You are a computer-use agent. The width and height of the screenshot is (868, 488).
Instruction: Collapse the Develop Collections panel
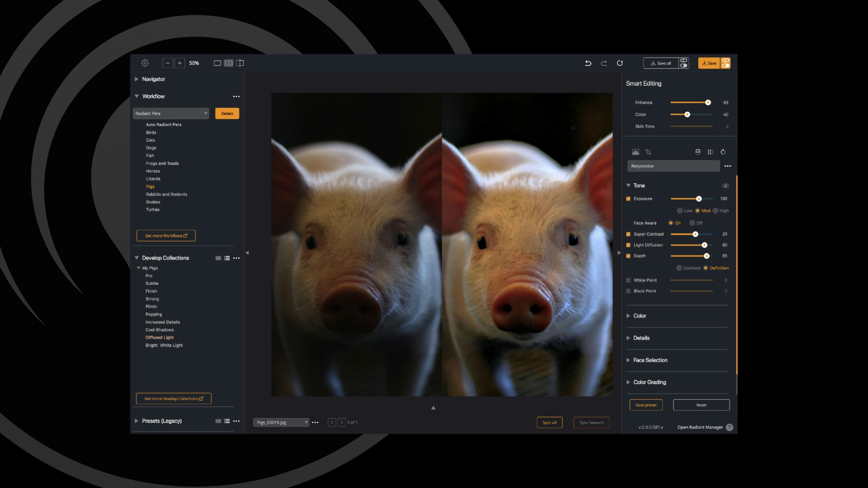(x=137, y=258)
